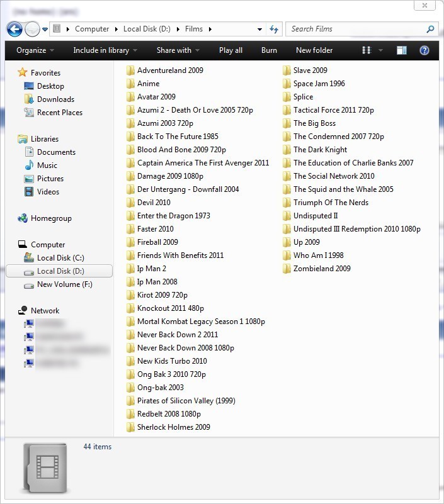444x504 pixels.
Task: Click the search magnifier icon
Action: pos(430,29)
